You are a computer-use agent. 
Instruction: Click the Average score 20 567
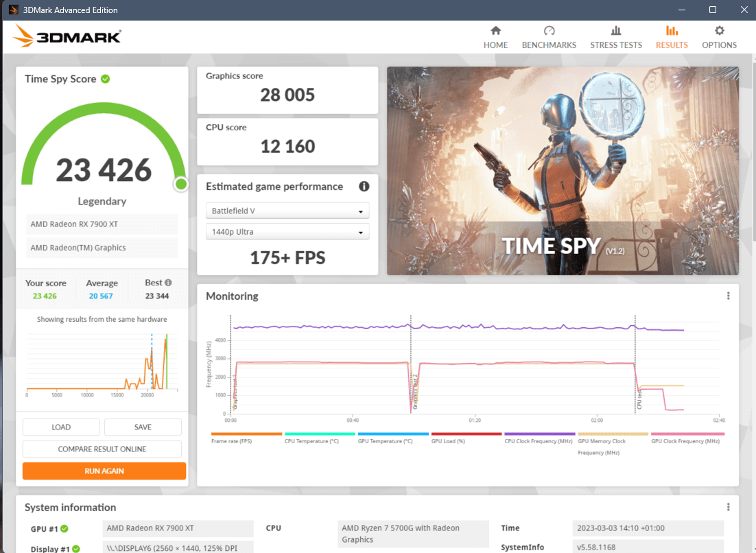point(101,296)
